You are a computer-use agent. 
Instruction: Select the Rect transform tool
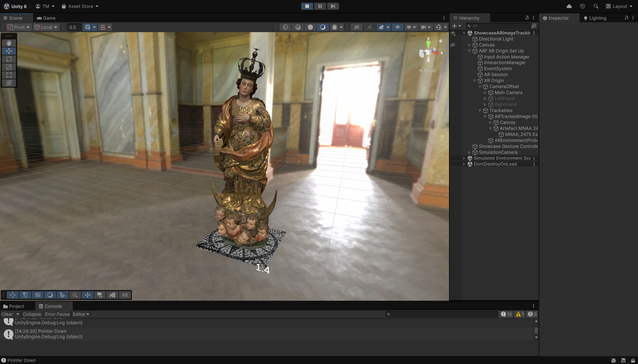click(x=9, y=75)
